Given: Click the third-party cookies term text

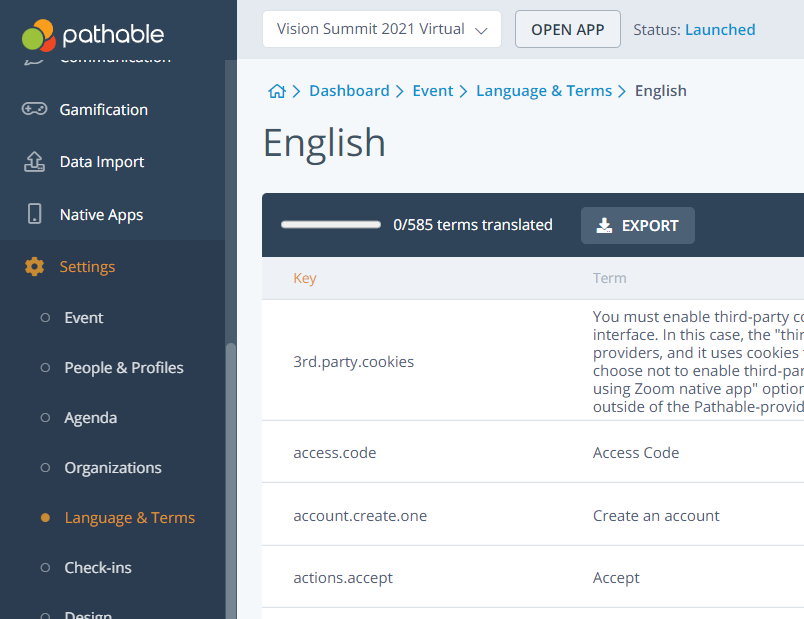Looking at the screenshot, I should (698, 362).
